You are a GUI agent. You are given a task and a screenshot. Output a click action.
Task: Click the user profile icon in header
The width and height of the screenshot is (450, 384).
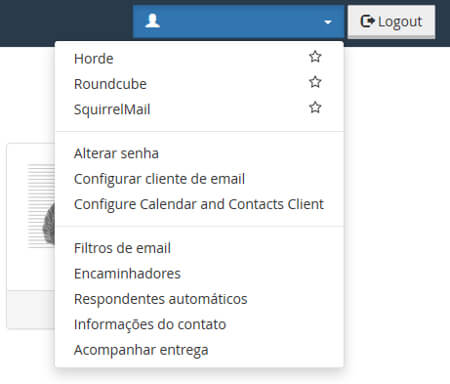coord(152,21)
